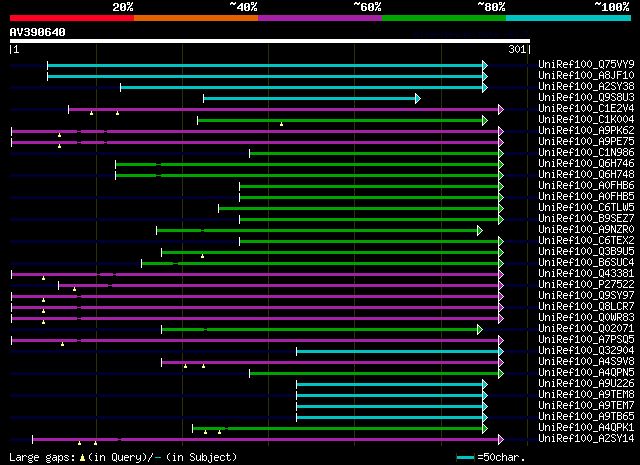The image size is (640, 465).
Task: Select the cyan alignment bar for Q32904
Action: (x=398, y=352)
